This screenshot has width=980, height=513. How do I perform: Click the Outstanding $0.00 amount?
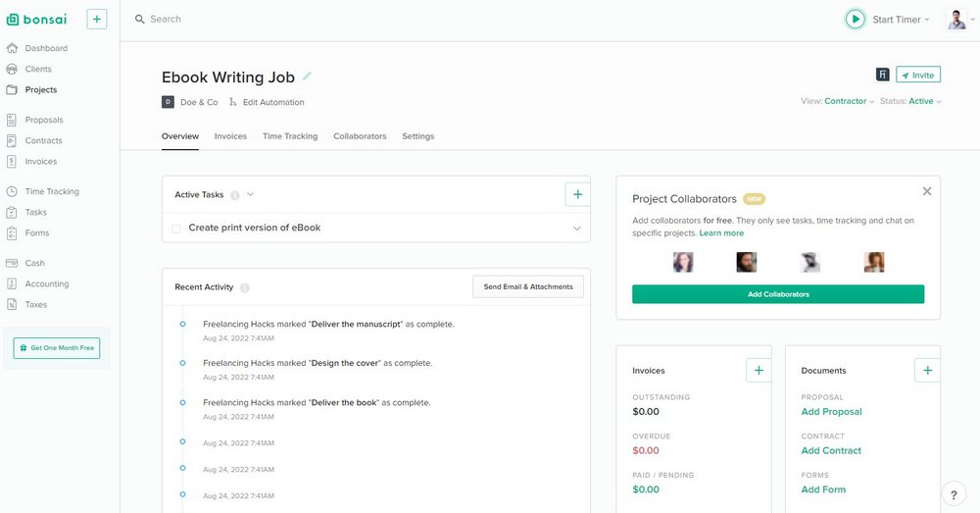pos(646,412)
